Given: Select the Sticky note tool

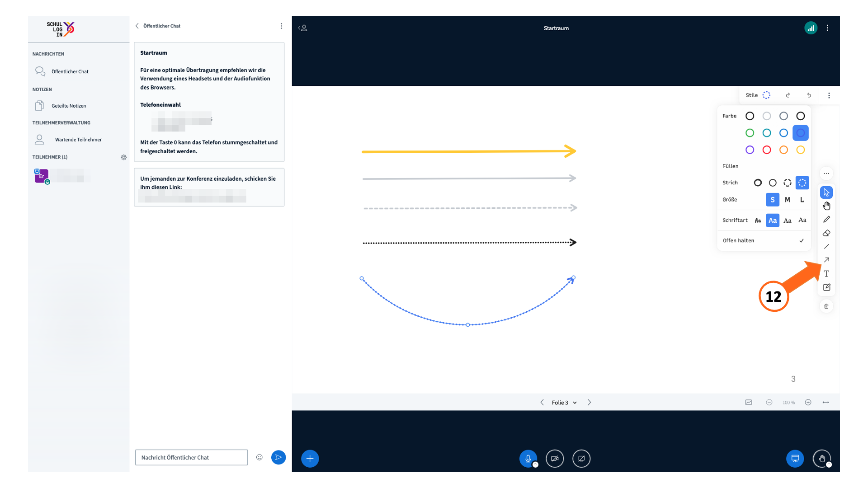Looking at the screenshot, I should (826, 287).
